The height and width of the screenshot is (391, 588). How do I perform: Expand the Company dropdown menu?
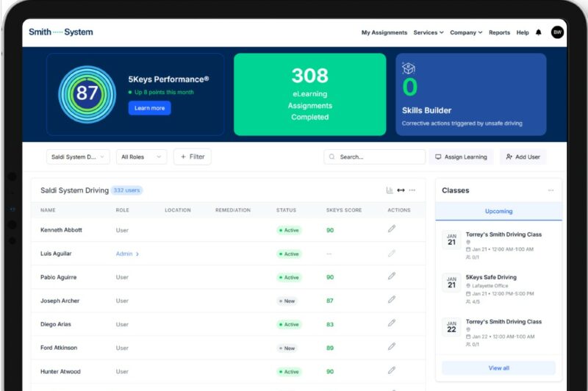point(466,32)
